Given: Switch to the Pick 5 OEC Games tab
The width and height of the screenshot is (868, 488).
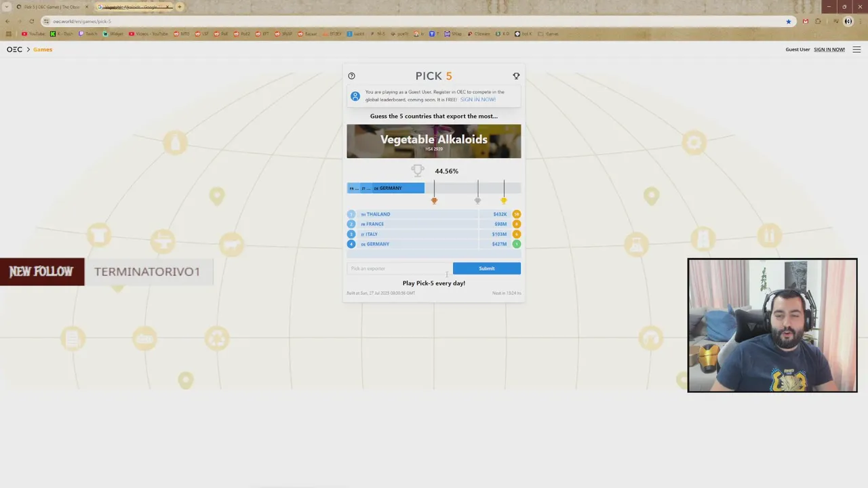Looking at the screenshot, I should click(x=52, y=7).
